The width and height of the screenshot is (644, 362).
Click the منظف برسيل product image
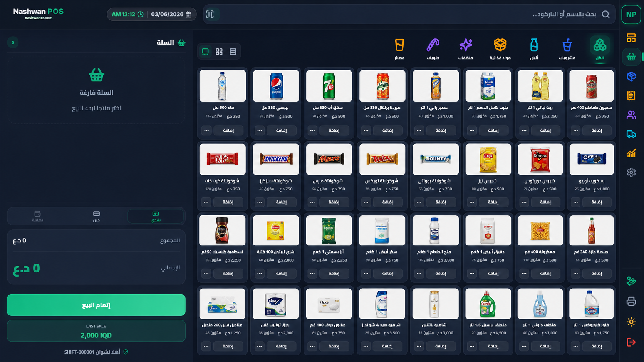tap(488, 304)
